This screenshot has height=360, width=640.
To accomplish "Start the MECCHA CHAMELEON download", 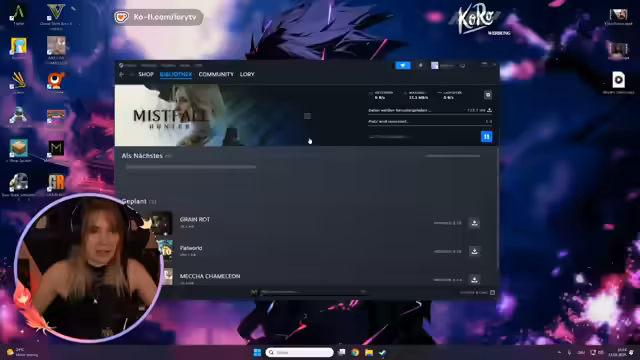I will pyautogui.click(x=474, y=280).
